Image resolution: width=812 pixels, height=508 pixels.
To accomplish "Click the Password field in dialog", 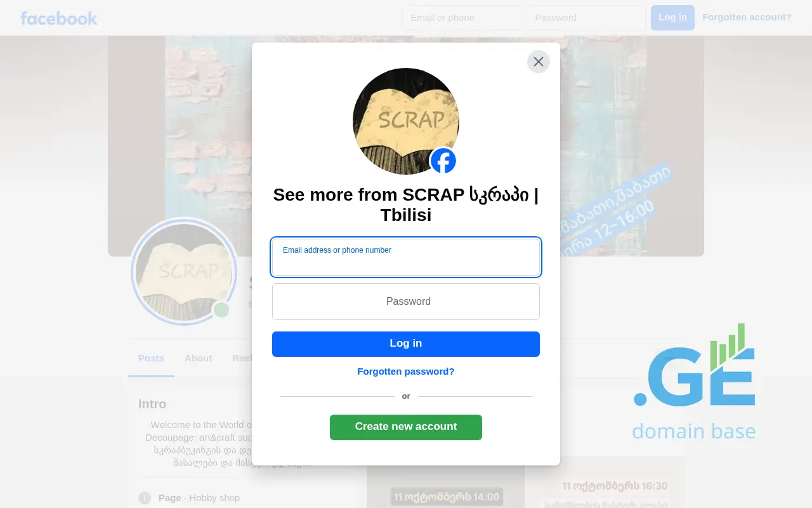I will pos(406,302).
